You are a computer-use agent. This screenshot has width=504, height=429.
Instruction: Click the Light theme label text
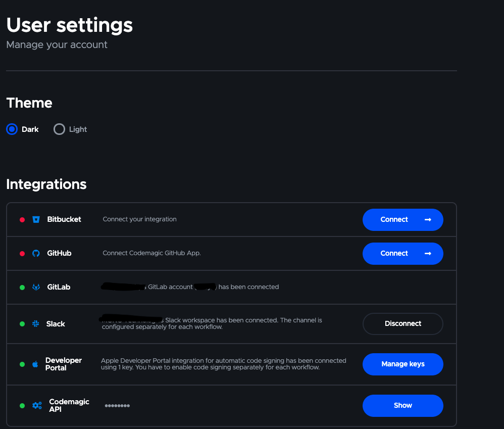pos(78,129)
